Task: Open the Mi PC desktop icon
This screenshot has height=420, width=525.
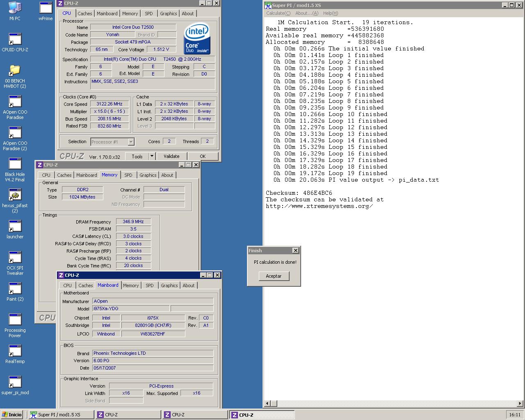Action: [x=15, y=11]
